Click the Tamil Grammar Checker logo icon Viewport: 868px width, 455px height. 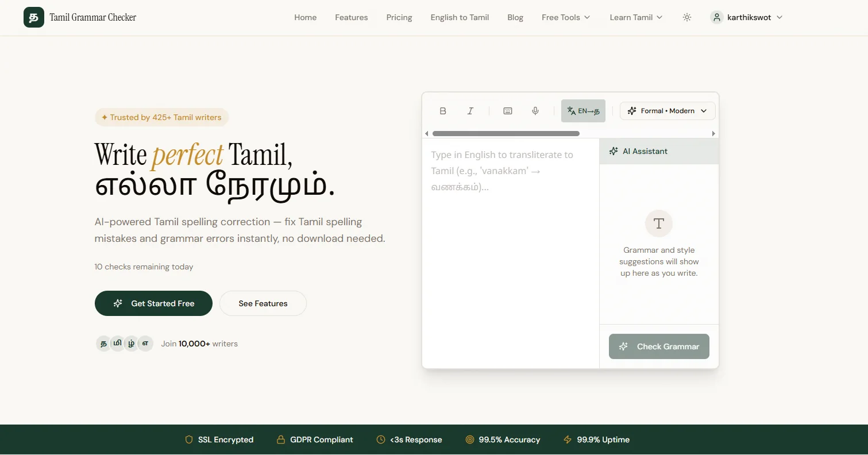[x=33, y=17]
